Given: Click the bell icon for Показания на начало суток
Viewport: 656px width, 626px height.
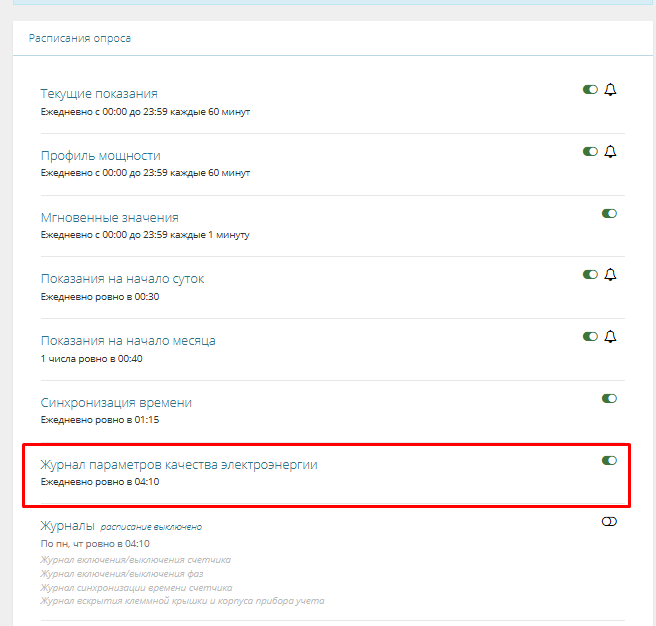Looking at the screenshot, I should point(610,275).
